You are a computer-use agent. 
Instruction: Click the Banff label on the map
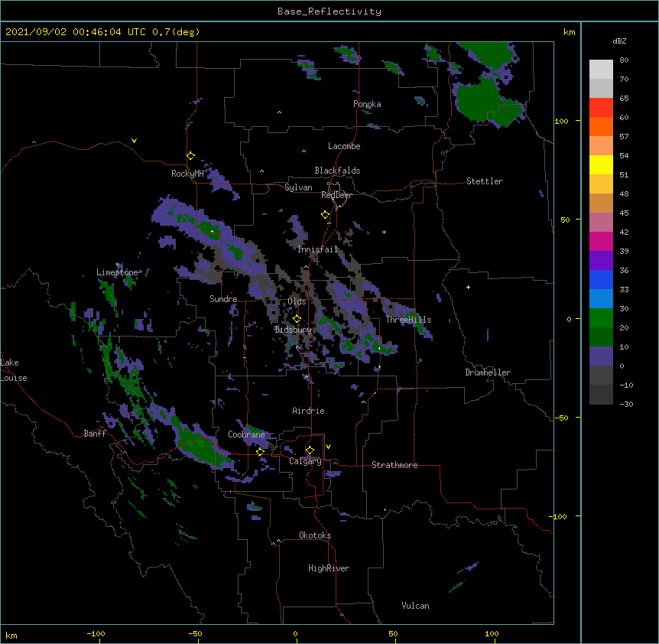pos(95,434)
